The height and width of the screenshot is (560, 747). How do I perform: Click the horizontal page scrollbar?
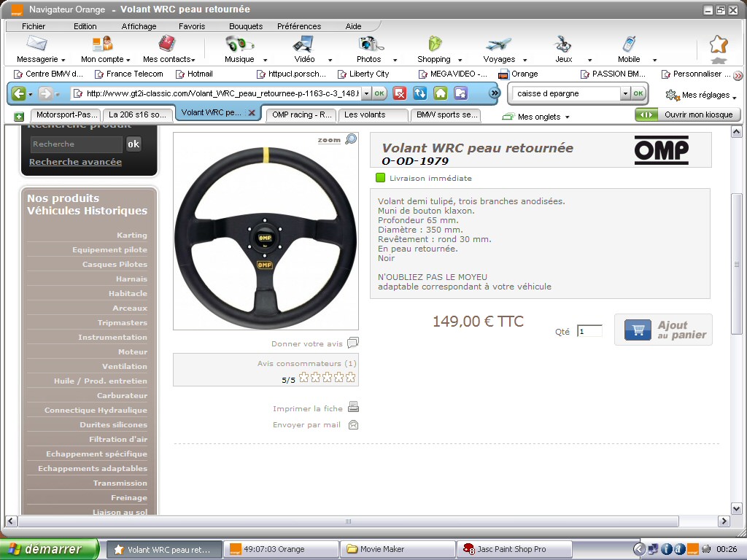coord(348,521)
